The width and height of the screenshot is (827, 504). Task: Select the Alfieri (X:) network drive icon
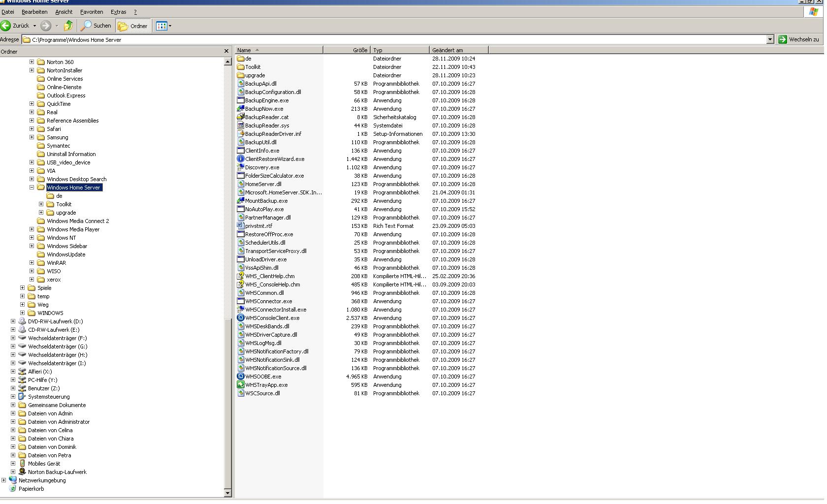[22, 372]
